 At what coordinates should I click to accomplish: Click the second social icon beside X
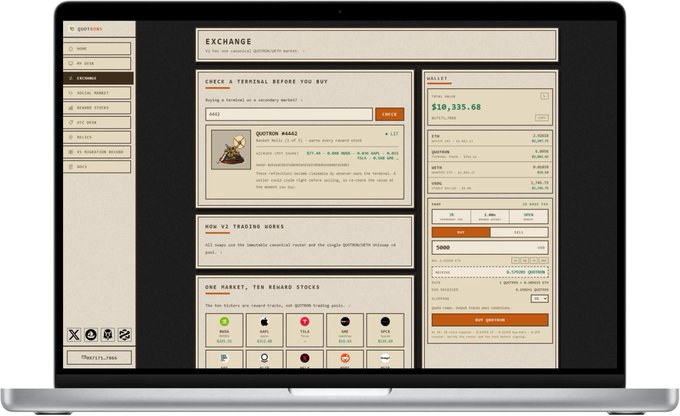[x=91, y=334]
